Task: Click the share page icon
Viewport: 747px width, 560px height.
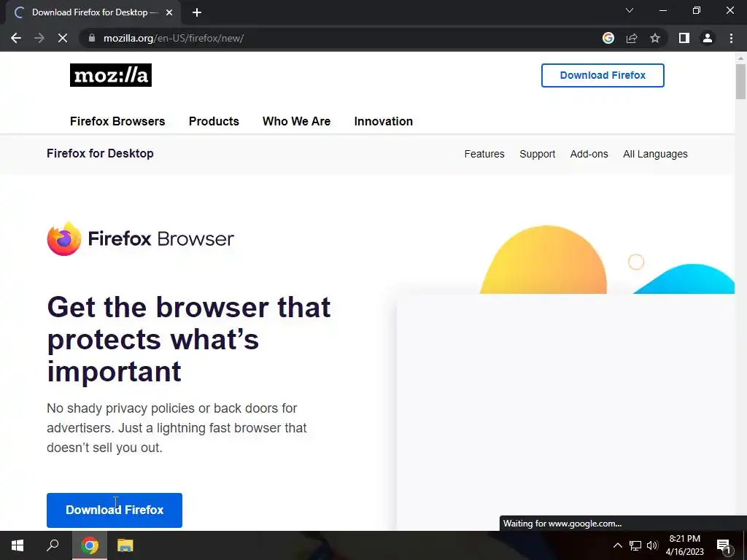Action: [632, 38]
